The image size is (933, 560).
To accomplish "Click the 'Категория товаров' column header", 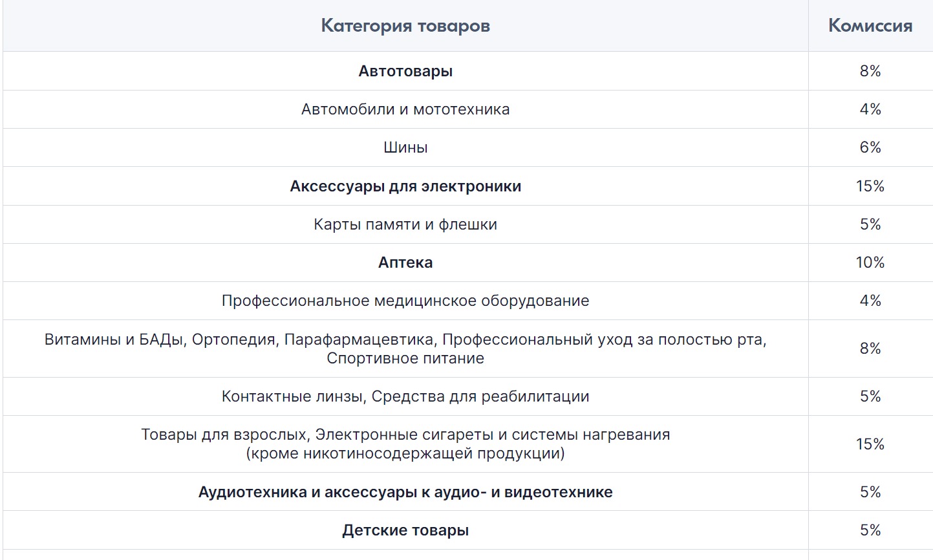I will point(405,26).
